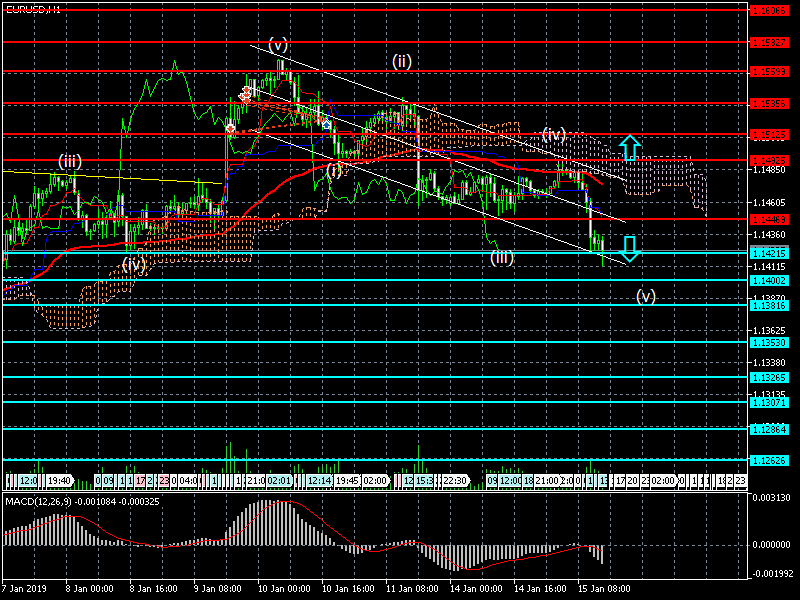The height and width of the screenshot is (600, 800).
Task: Select the red 1.15125 resistance level label
Action: click(770, 134)
